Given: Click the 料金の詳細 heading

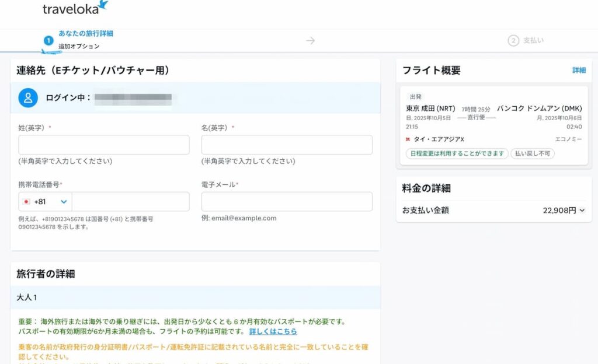Looking at the screenshot, I should (426, 188).
